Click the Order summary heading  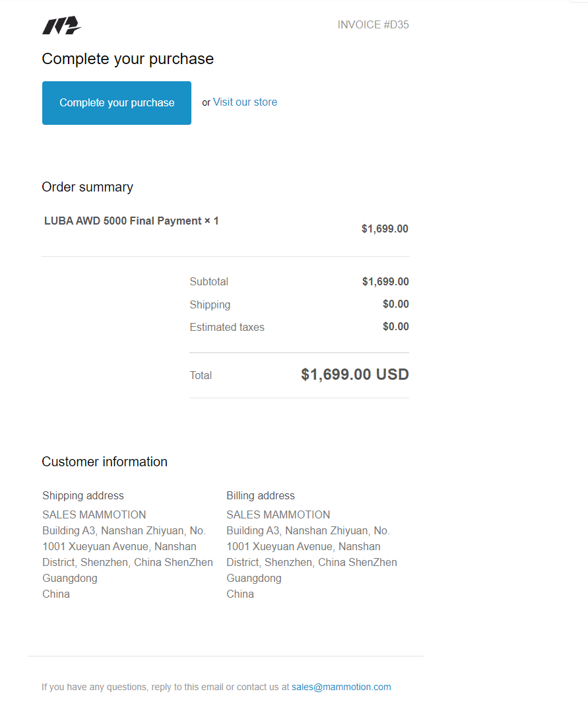[x=87, y=187]
